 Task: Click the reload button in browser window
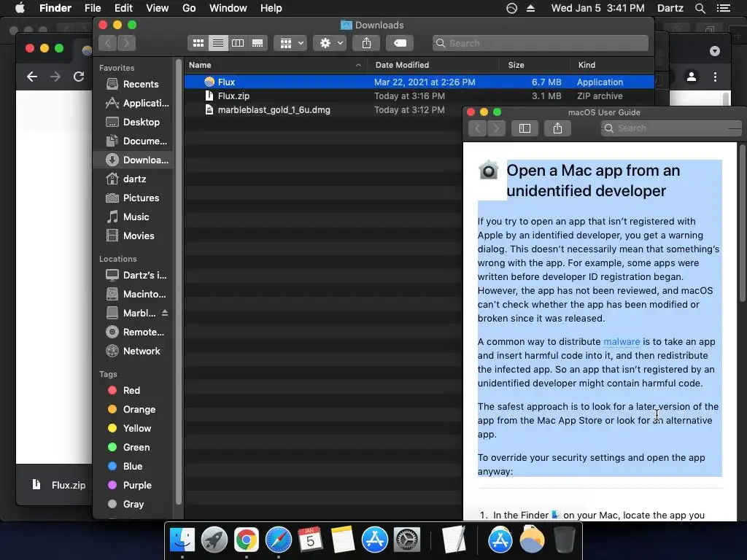(x=79, y=77)
